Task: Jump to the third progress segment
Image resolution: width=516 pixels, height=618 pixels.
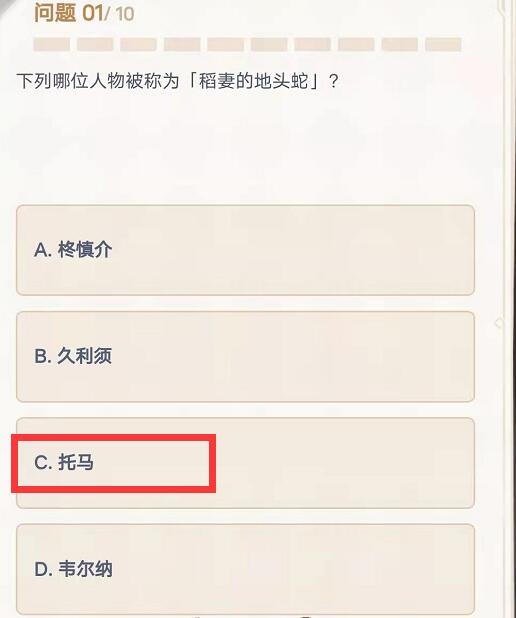Action: [138, 45]
